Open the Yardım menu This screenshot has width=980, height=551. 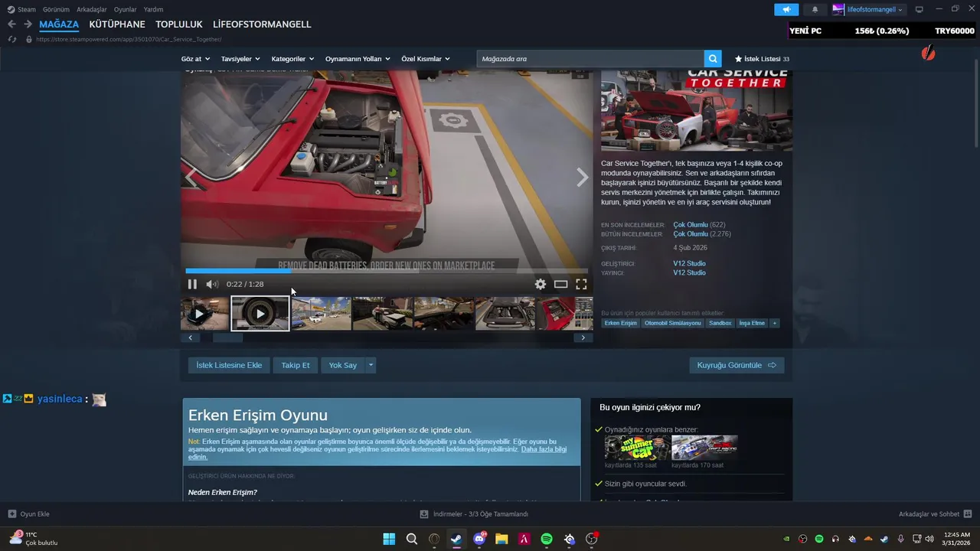pyautogui.click(x=153, y=9)
